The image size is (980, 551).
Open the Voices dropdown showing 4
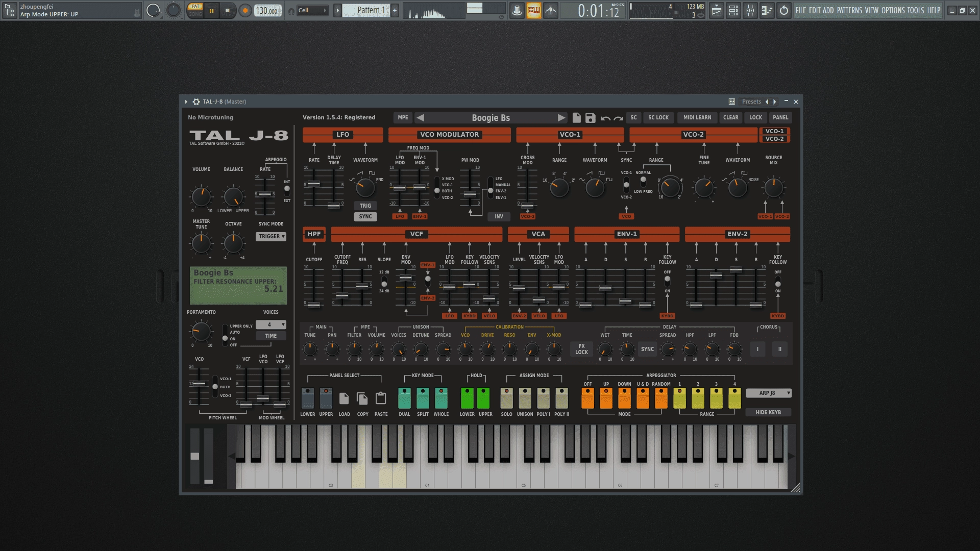click(271, 324)
